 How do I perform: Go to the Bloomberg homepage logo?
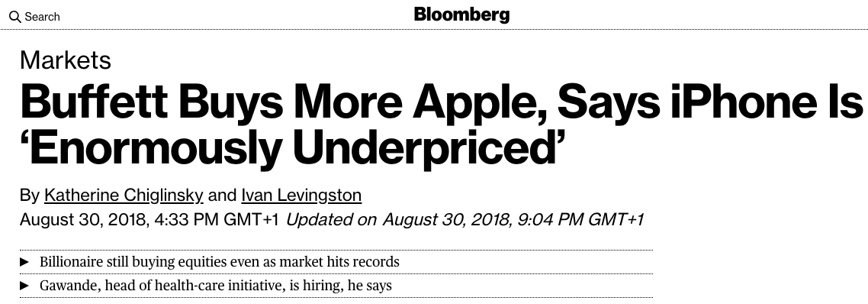pos(461,15)
